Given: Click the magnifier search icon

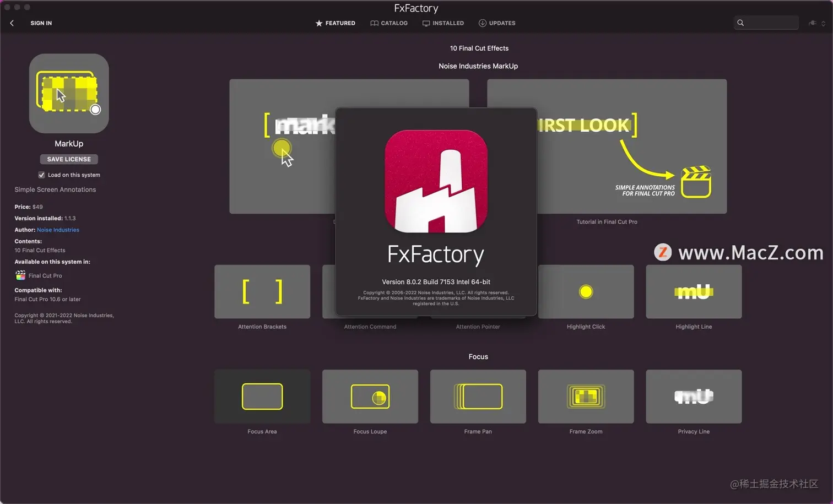Looking at the screenshot, I should click(x=740, y=23).
